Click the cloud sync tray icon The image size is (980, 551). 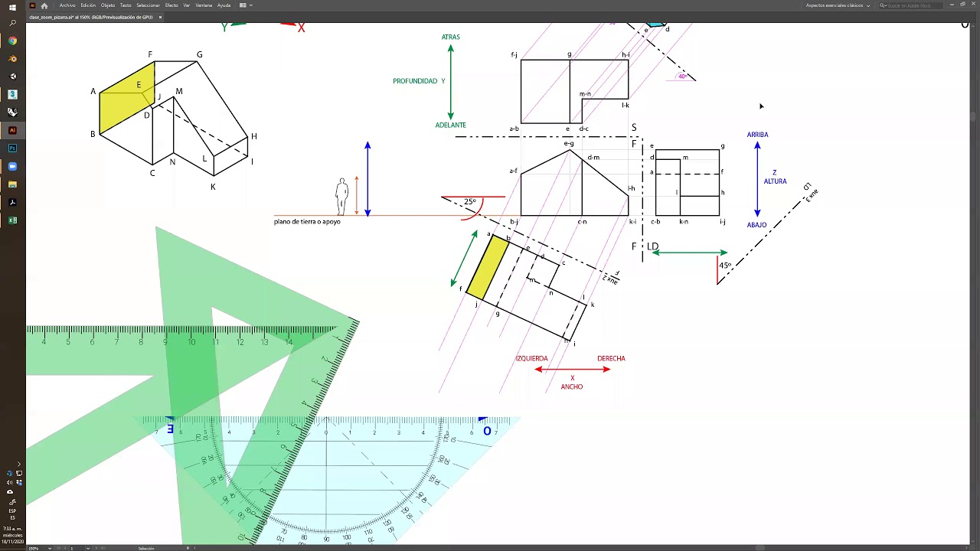click(x=9, y=491)
